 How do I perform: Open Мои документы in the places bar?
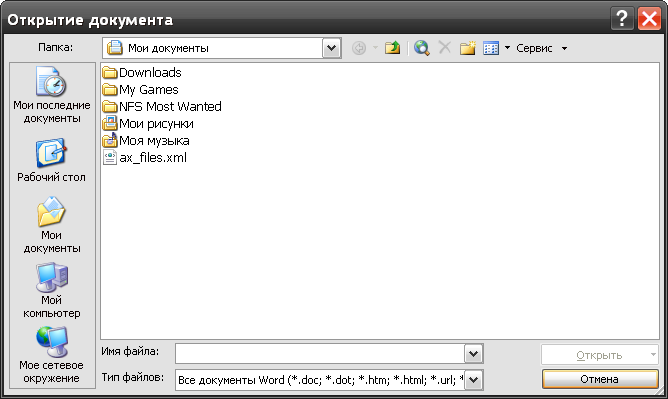(x=52, y=225)
